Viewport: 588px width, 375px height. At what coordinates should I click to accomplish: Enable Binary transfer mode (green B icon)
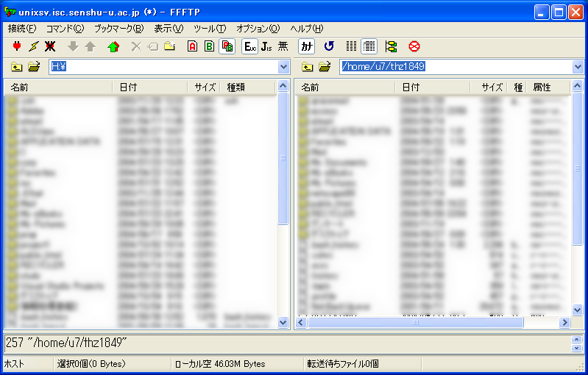pyautogui.click(x=209, y=46)
